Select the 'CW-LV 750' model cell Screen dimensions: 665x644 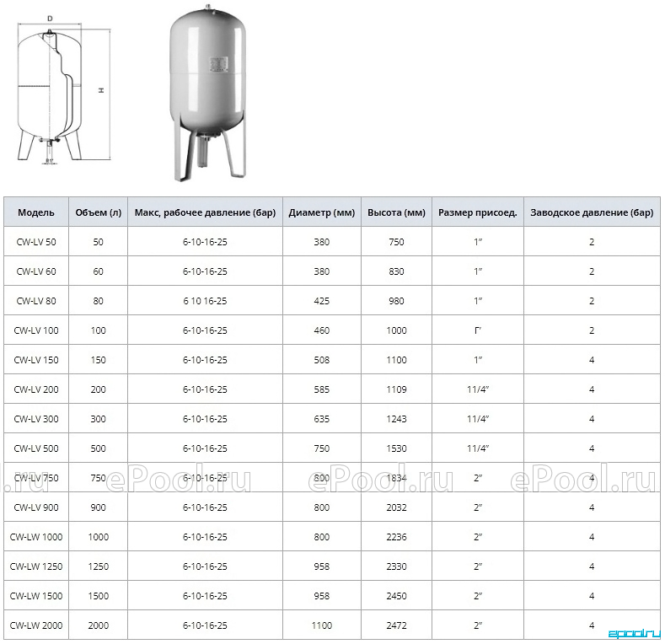point(36,478)
